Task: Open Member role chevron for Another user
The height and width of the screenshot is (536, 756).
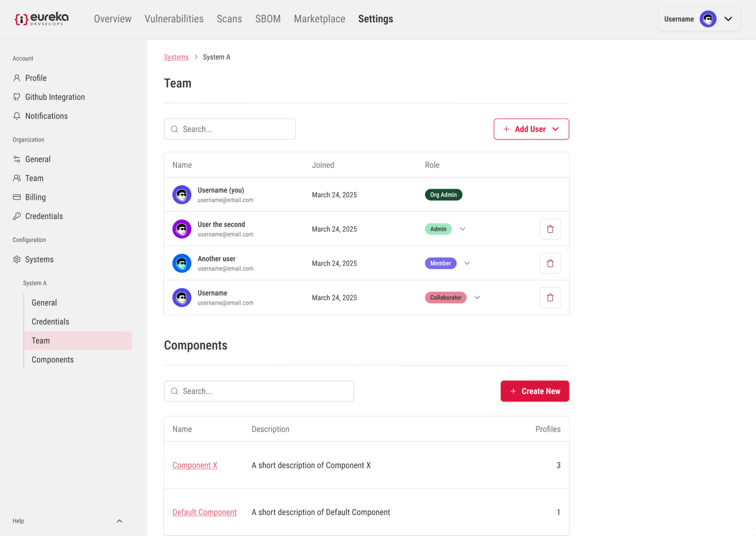Action: 467,263
